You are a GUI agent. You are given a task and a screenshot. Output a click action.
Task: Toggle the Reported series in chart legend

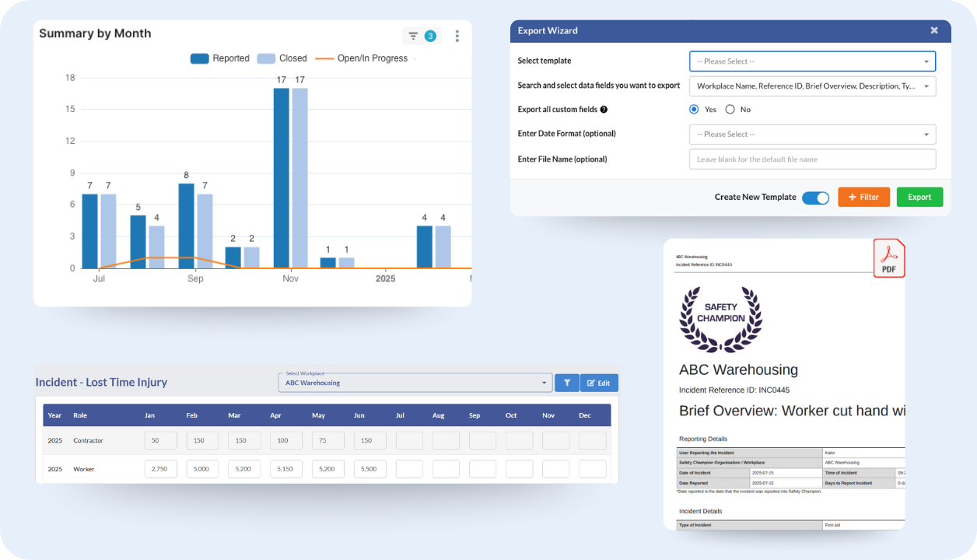tap(220, 58)
